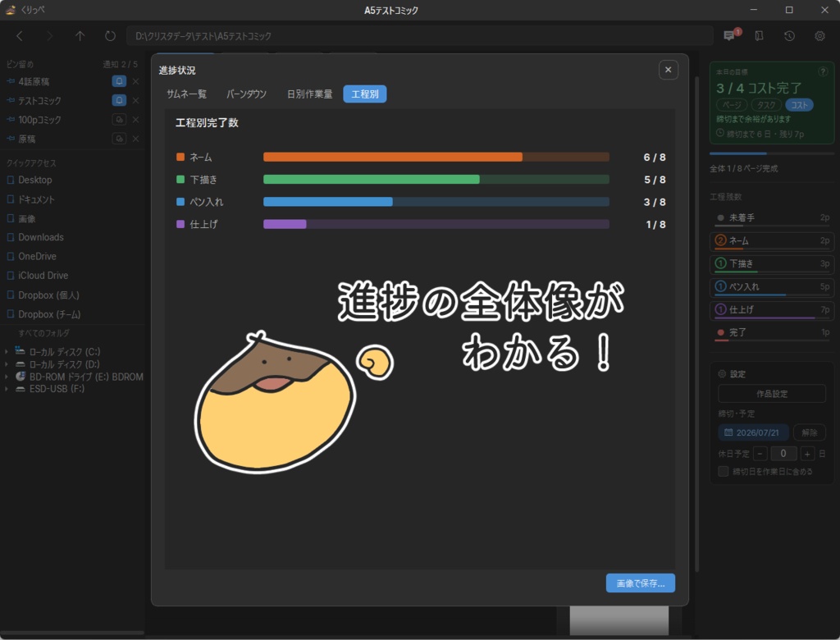This screenshot has height=640, width=840.
Task: Unpin 4話原稿 with its X
Action: pos(136,81)
